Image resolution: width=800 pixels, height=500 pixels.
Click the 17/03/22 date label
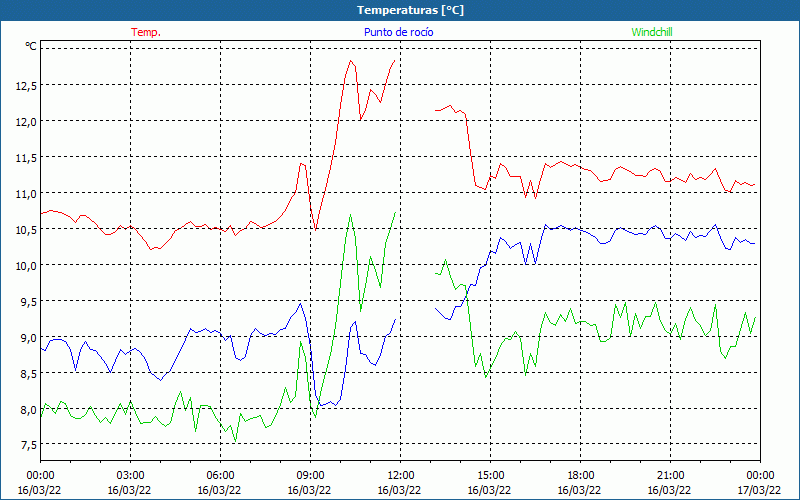coord(759,490)
